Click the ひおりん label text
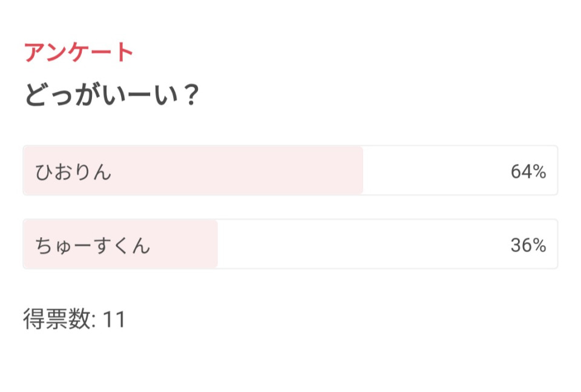Image resolution: width=581 pixels, height=392 pixels. coord(73,172)
